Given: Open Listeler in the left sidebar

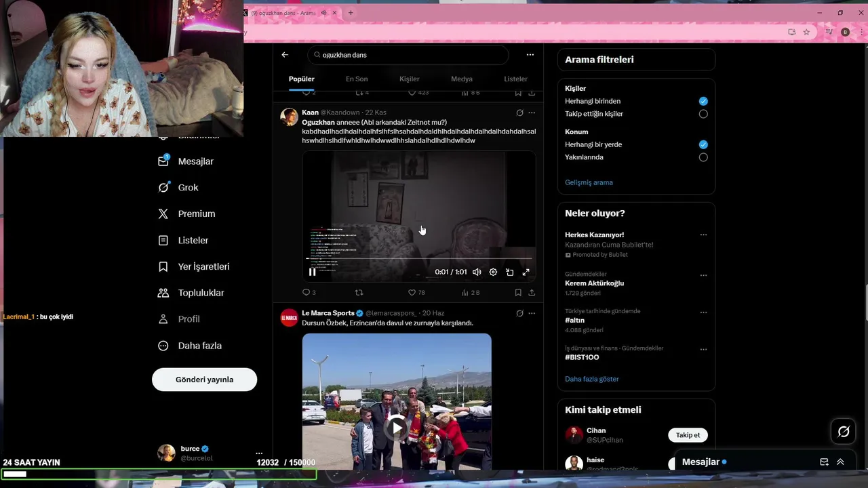Looking at the screenshot, I should point(183,241).
